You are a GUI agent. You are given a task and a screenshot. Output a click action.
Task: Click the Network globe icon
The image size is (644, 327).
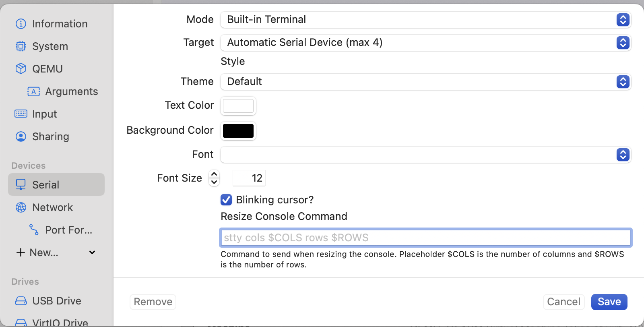tap(21, 207)
